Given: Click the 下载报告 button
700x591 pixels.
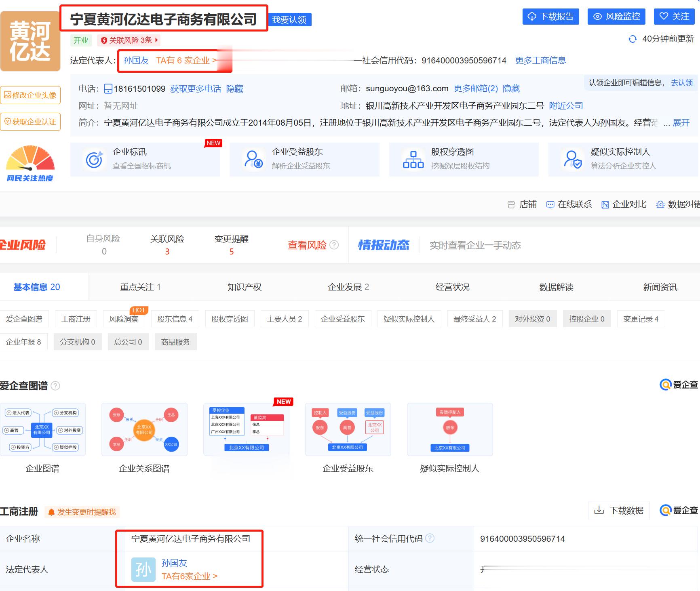Looking at the screenshot, I should [x=550, y=17].
